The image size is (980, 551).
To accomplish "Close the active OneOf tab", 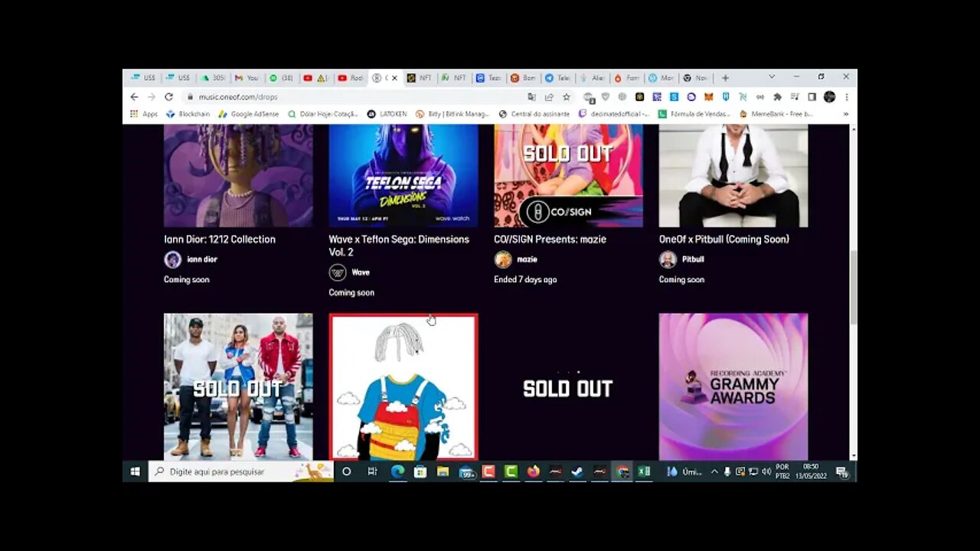I will 394,78.
